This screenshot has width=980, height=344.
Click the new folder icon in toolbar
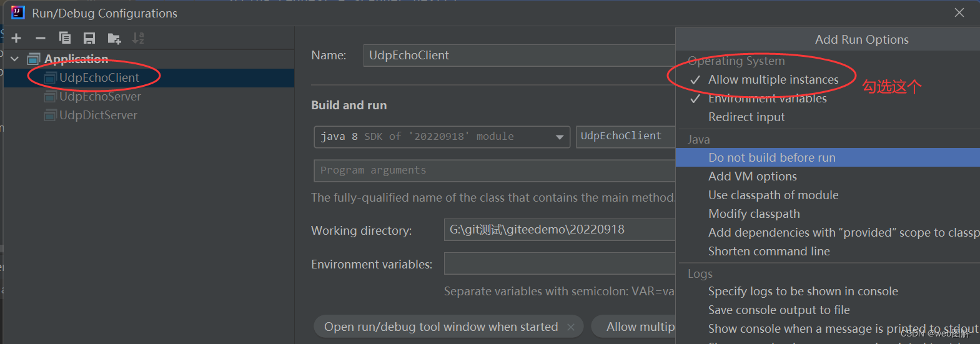(x=114, y=38)
